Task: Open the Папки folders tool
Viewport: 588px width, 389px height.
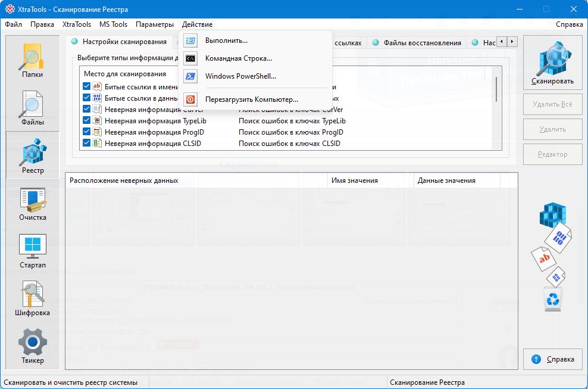Action: coord(32,60)
